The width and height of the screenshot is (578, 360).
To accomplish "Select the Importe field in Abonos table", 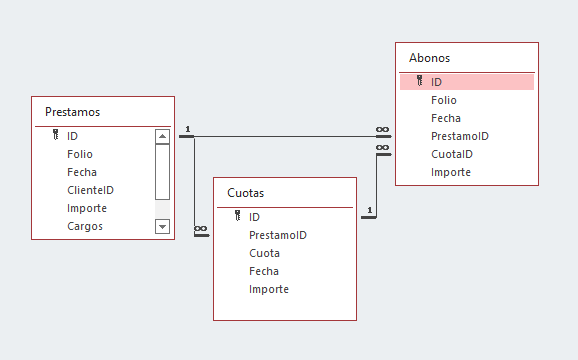I will pos(451,172).
